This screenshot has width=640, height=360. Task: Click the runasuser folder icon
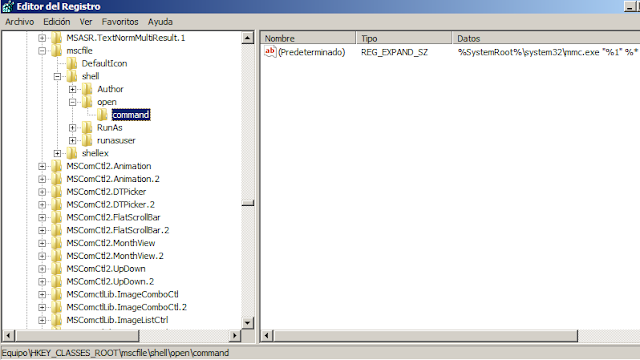pyautogui.click(x=87, y=140)
